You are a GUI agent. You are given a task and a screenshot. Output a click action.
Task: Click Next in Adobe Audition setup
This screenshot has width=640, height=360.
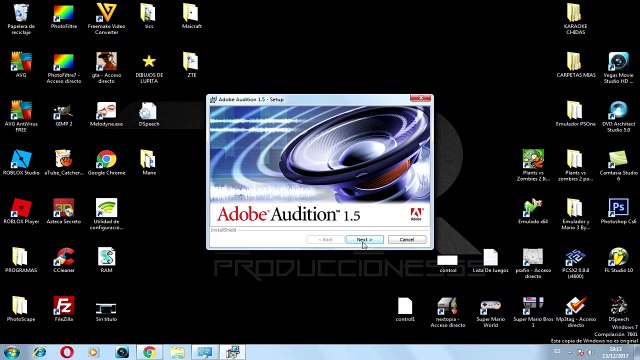pos(364,240)
